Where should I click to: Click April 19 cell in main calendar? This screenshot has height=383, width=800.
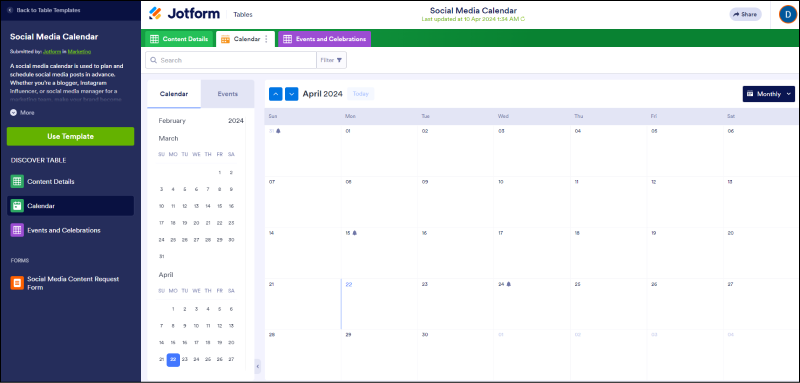pyautogui.click(x=685, y=253)
